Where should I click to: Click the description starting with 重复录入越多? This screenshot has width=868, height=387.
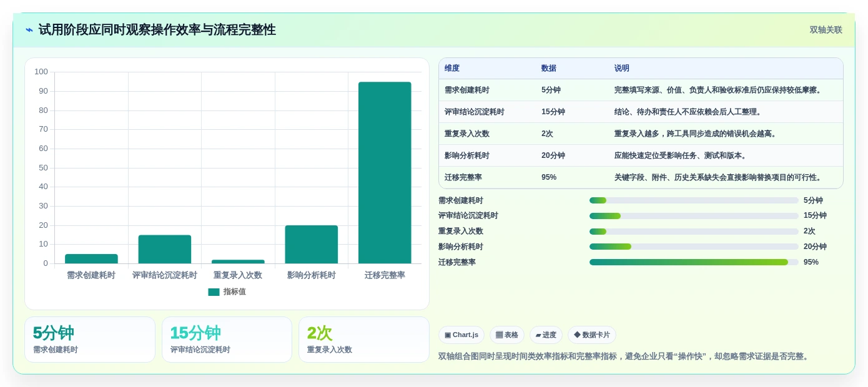pos(697,134)
